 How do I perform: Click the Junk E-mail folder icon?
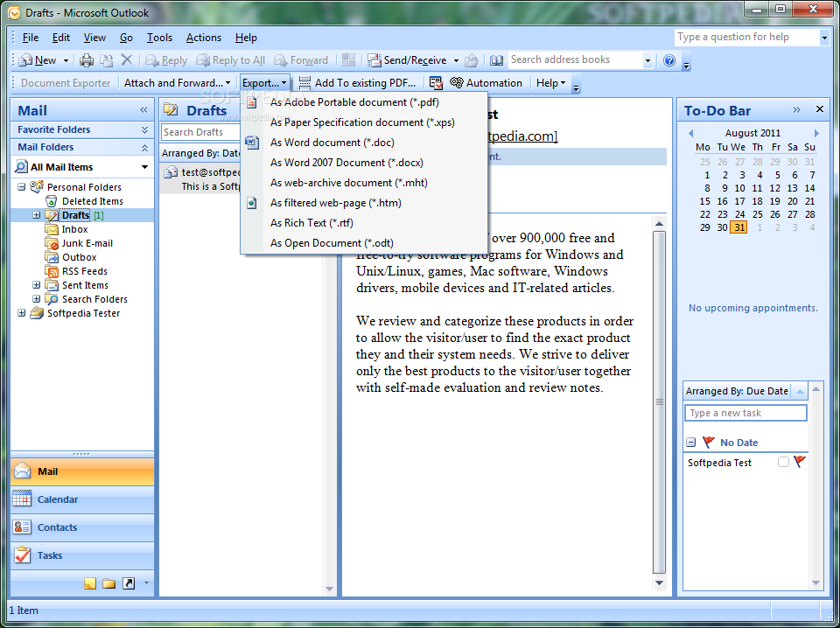tap(52, 243)
